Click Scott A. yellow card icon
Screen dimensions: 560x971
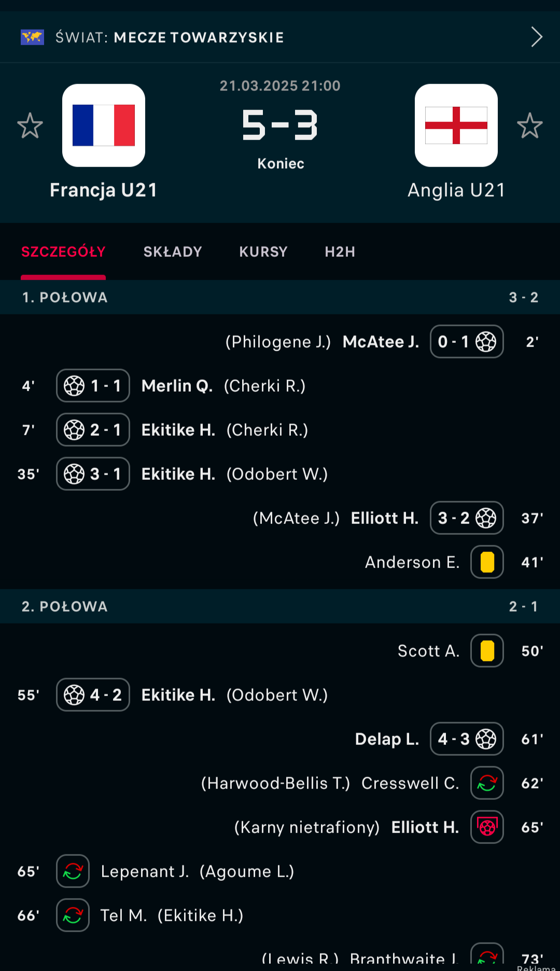487,650
